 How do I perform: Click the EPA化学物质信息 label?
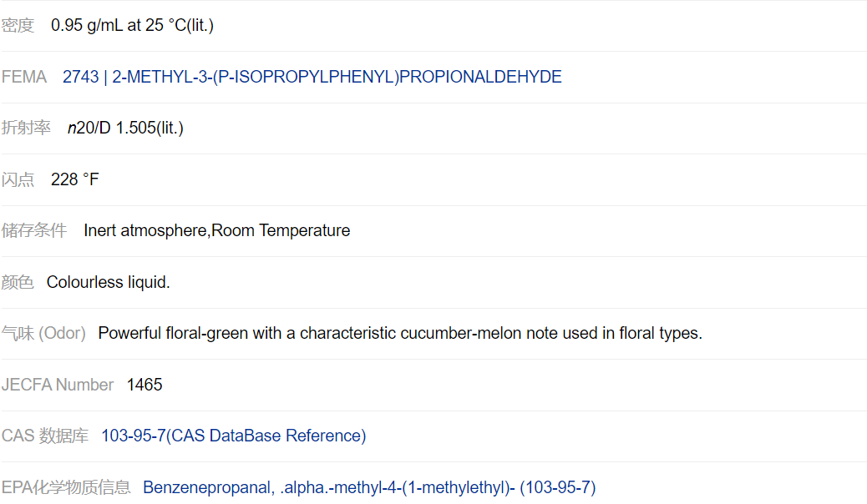click(66, 488)
